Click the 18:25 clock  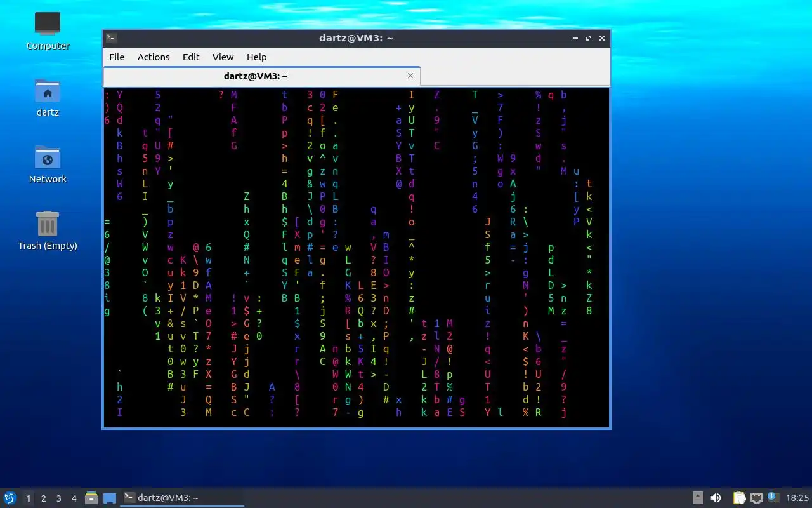click(797, 498)
